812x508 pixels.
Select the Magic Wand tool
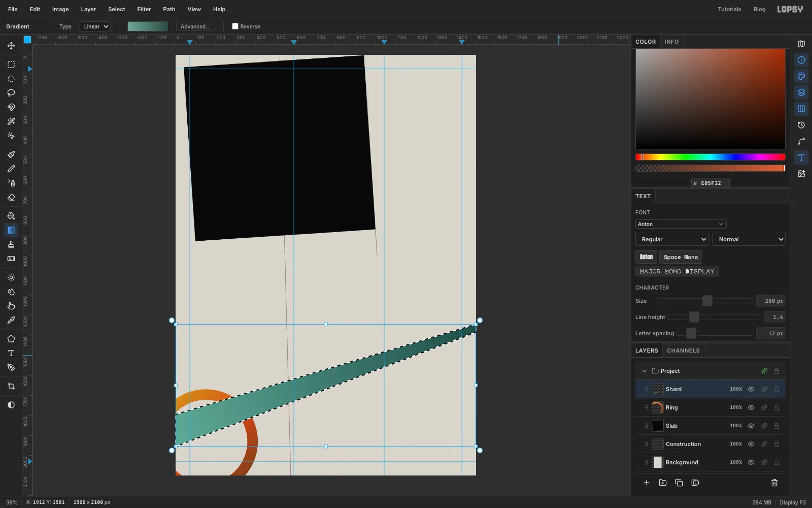click(11, 121)
